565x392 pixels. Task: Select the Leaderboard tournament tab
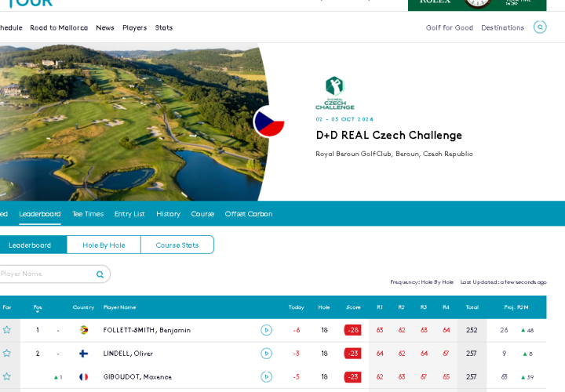(x=40, y=214)
